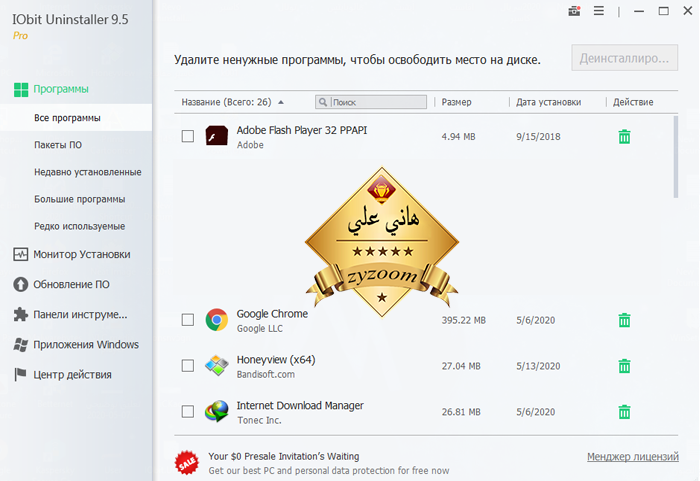This screenshot has height=481, width=700.
Task: Click the Google Chrome program icon
Action: [x=217, y=320]
